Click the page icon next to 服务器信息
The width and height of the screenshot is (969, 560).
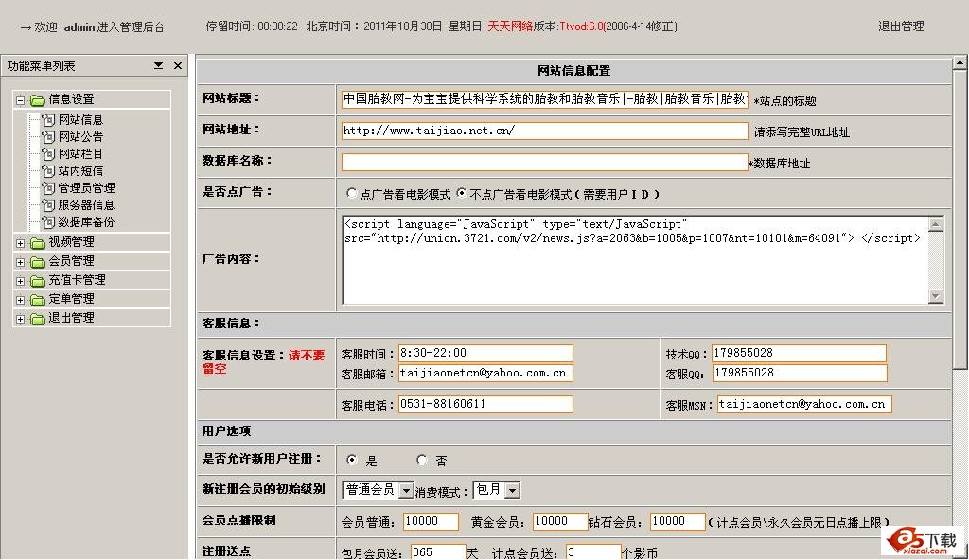click(x=48, y=204)
